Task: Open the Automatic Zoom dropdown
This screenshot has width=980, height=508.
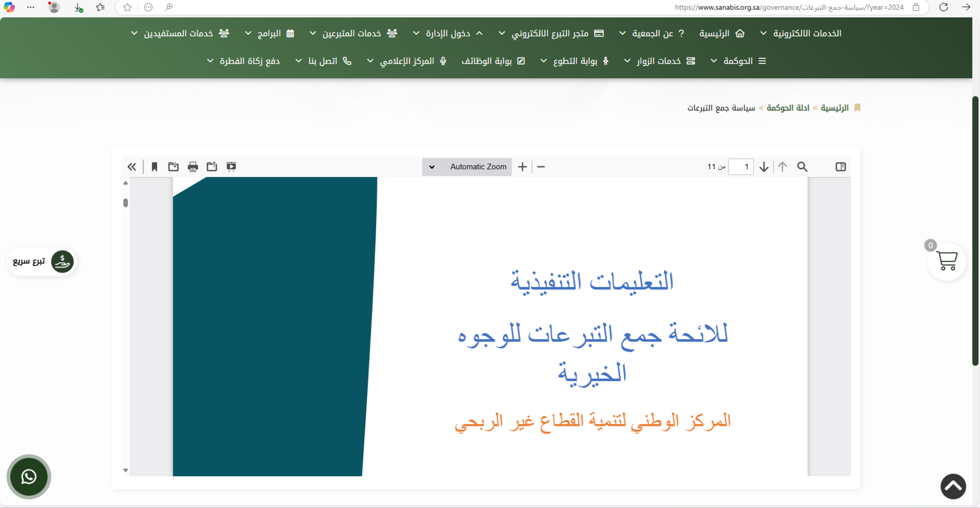Action: 467,167
